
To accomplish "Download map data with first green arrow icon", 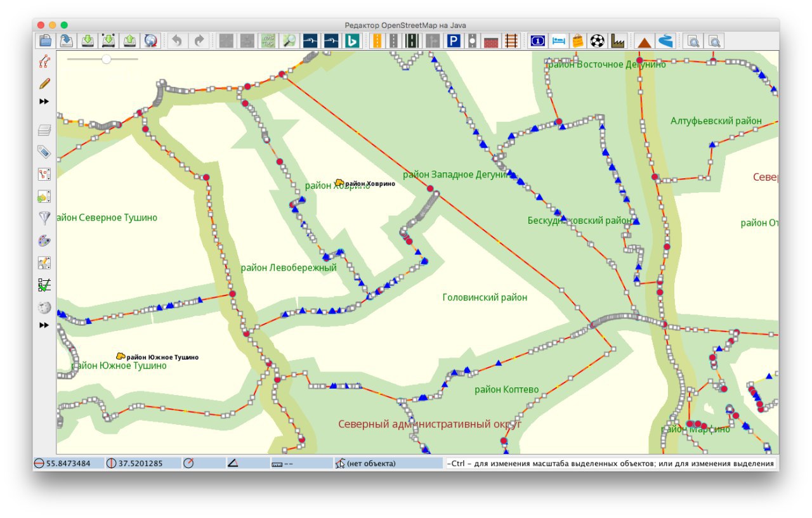I will (88, 41).
